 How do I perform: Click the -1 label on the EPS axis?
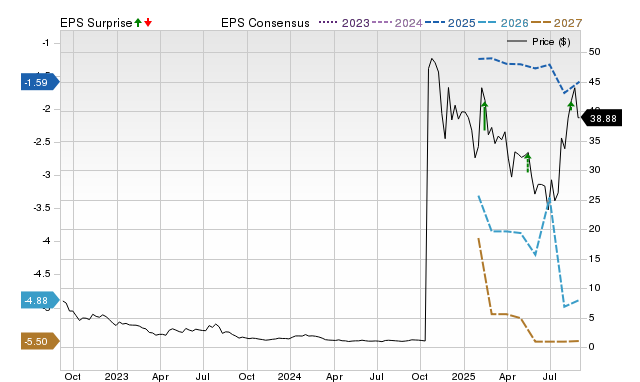click(46, 42)
